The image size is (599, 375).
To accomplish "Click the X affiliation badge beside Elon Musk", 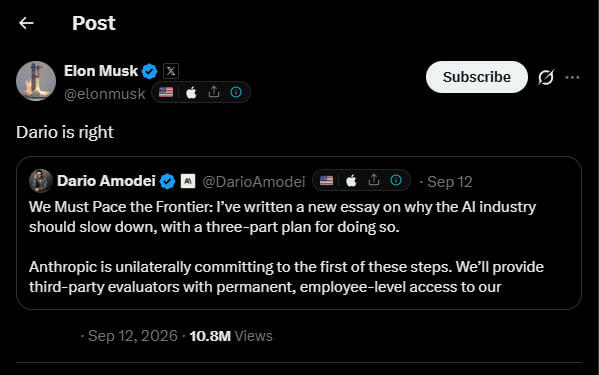I will coord(171,71).
